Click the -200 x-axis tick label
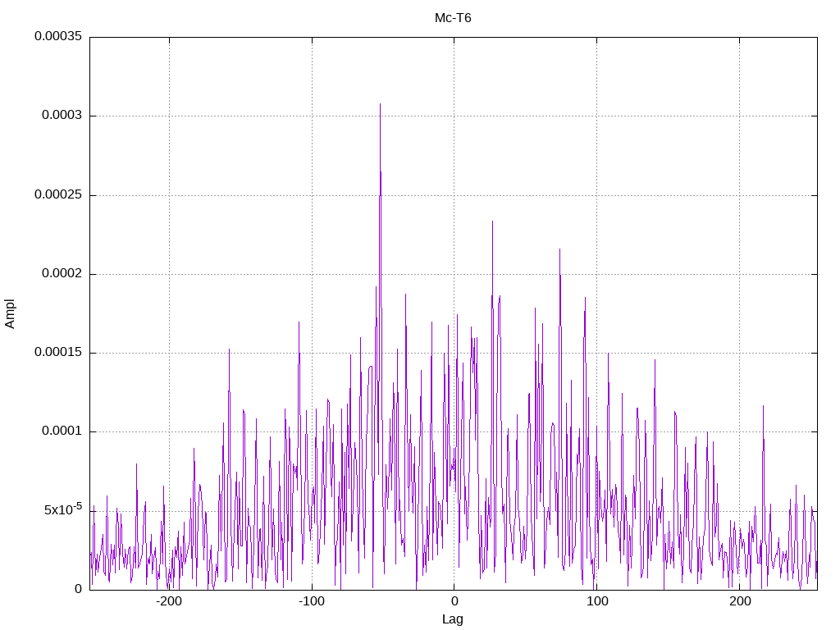The image size is (840, 630). point(169,601)
